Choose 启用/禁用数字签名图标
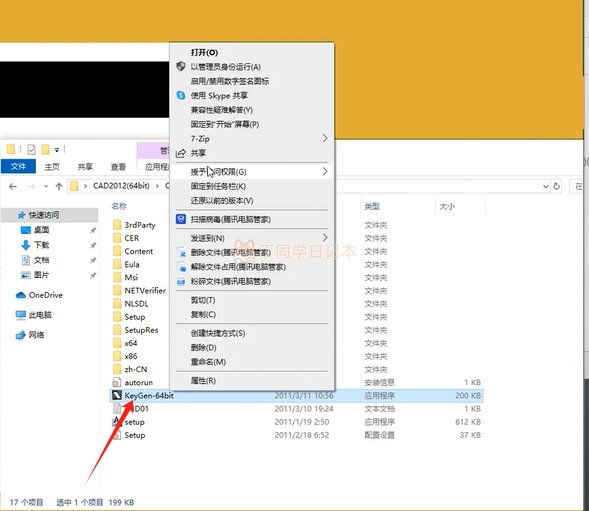 pos(230,81)
